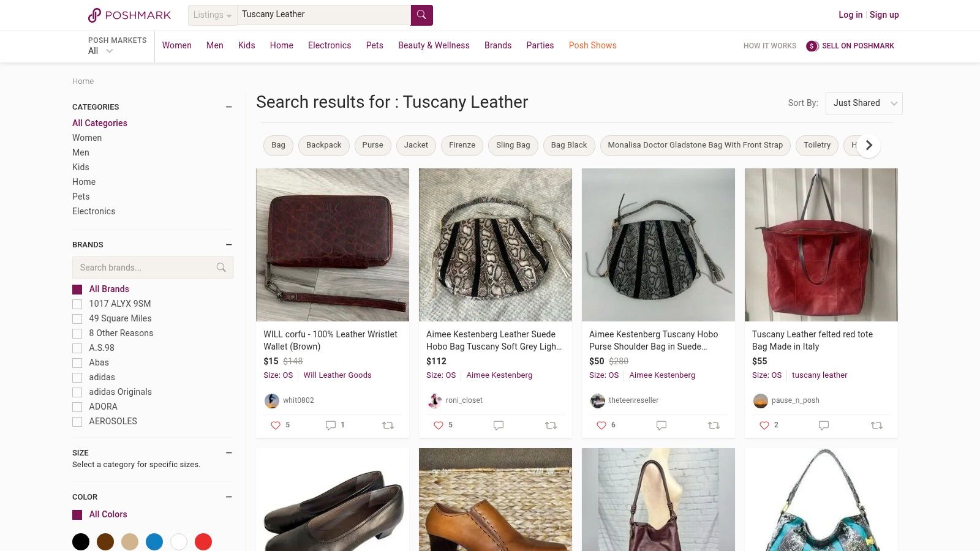Open the Beauty & Wellness menu

[434, 45]
